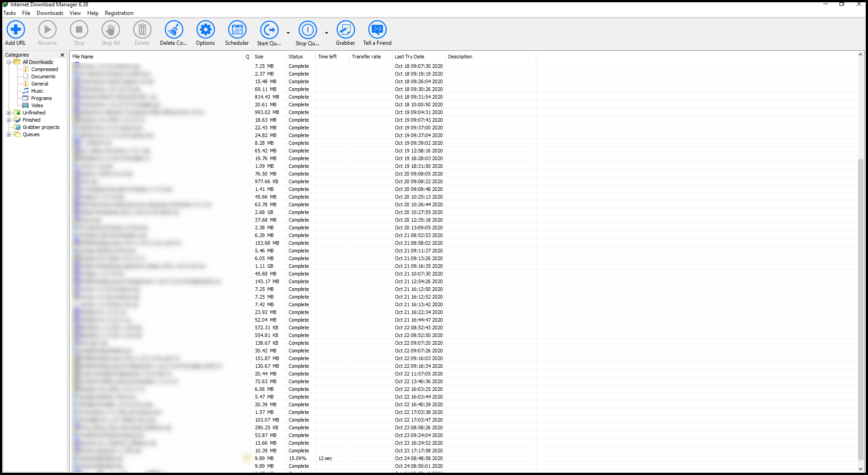Sort by Size column header
868x475 pixels.
(269, 57)
